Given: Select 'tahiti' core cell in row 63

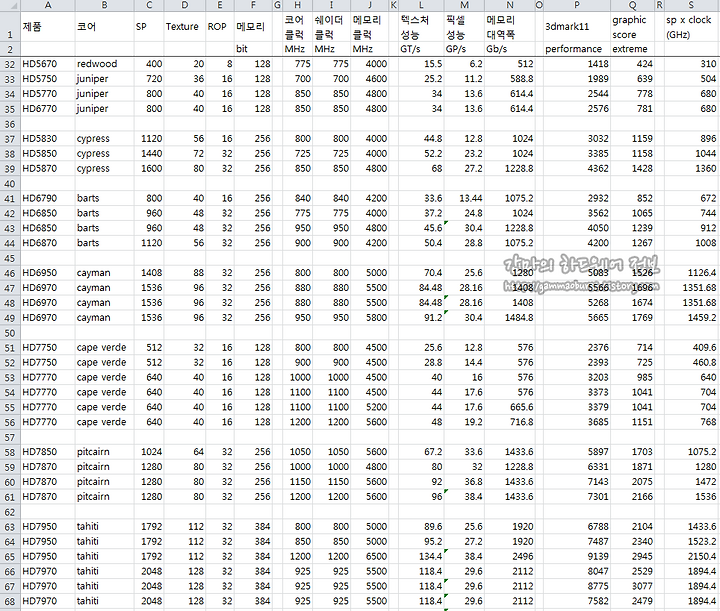Looking at the screenshot, I should pos(105,527).
